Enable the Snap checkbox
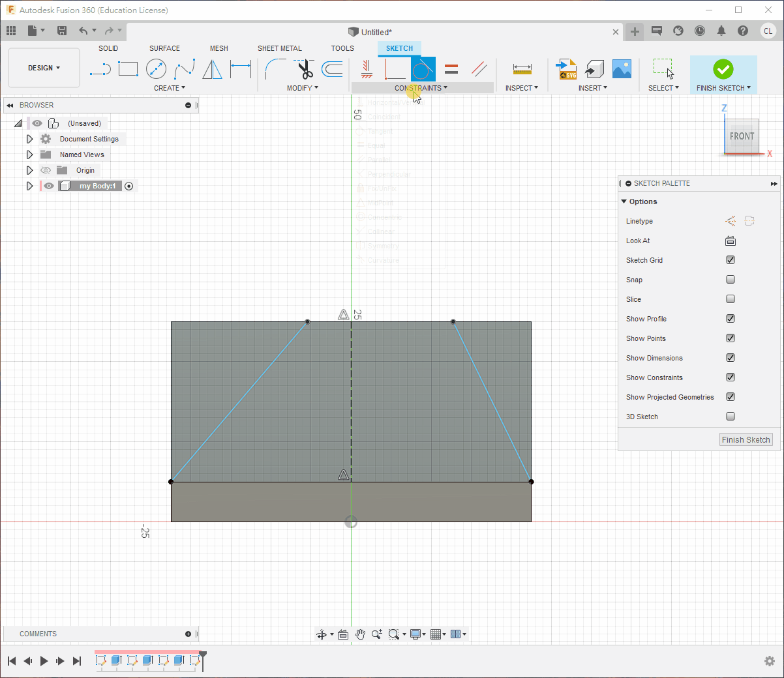 (x=731, y=280)
